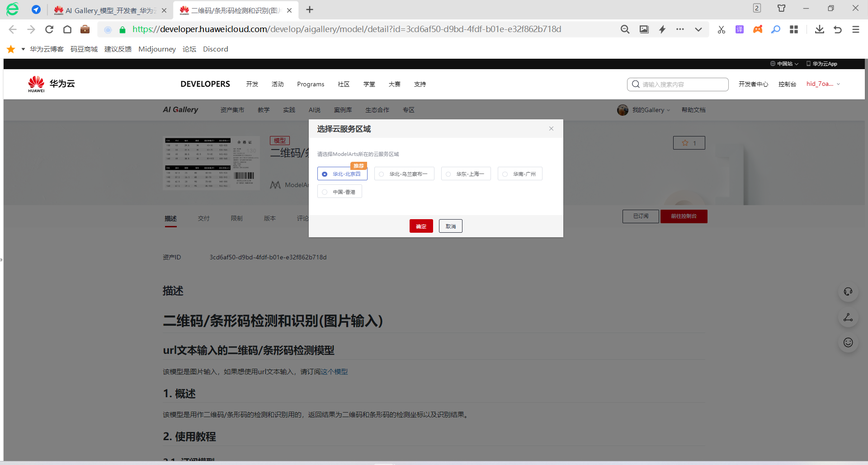Switch to the 限制 tab

(237, 218)
